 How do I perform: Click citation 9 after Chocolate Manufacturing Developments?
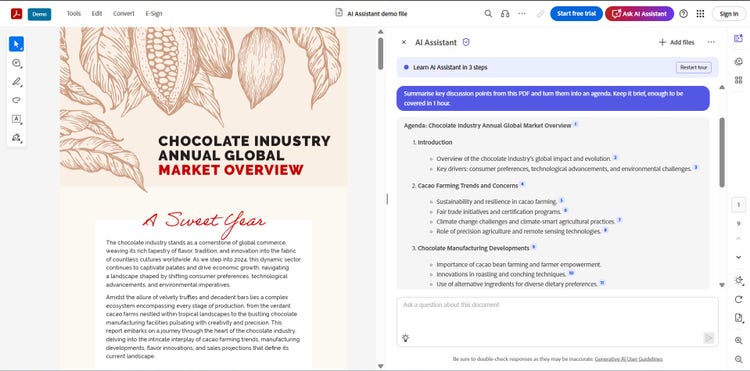[x=534, y=247]
